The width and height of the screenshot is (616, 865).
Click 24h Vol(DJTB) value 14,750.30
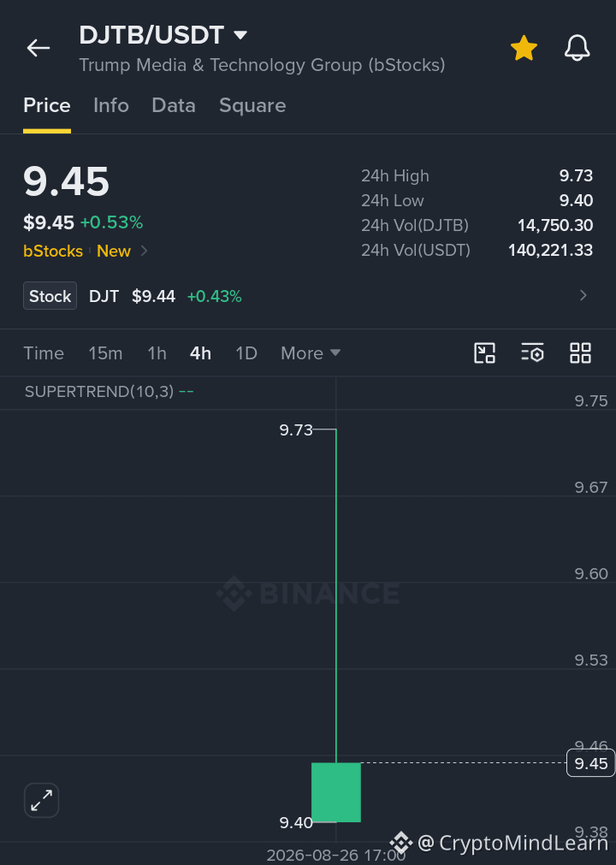pyautogui.click(x=554, y=225)
